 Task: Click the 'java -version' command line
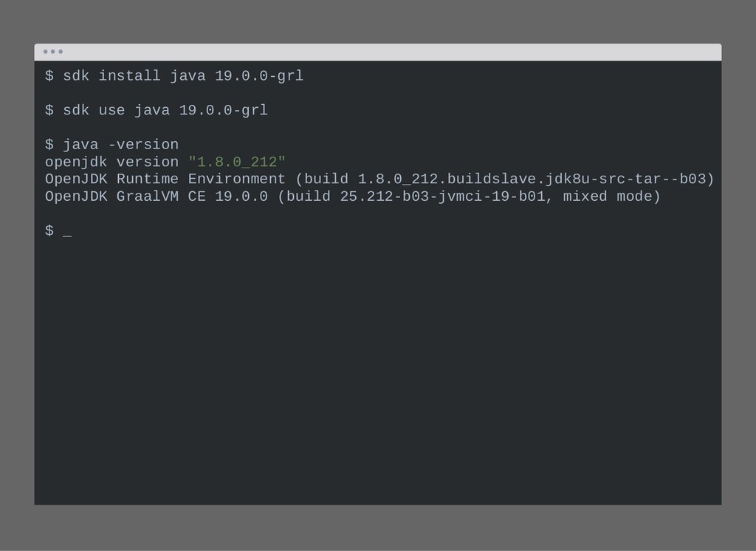pyautogui.click(x=112, y=145)
